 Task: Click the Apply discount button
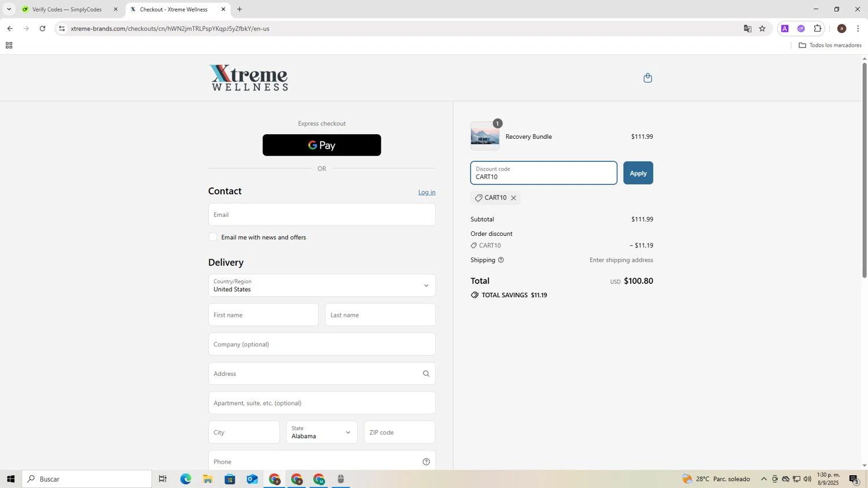tap(638, 173)
